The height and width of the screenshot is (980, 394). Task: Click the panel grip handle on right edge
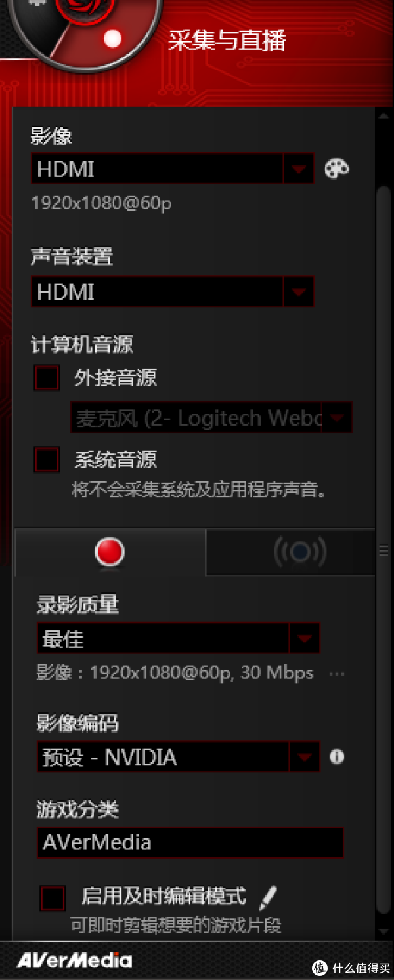[384, 551]
